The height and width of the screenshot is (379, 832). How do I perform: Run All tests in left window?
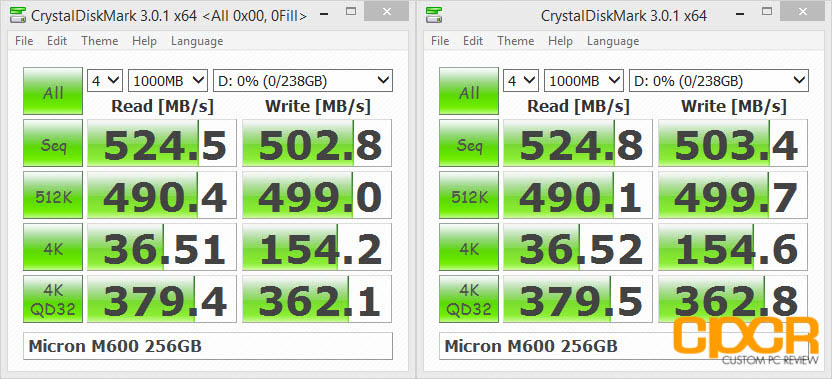[53, 91]
